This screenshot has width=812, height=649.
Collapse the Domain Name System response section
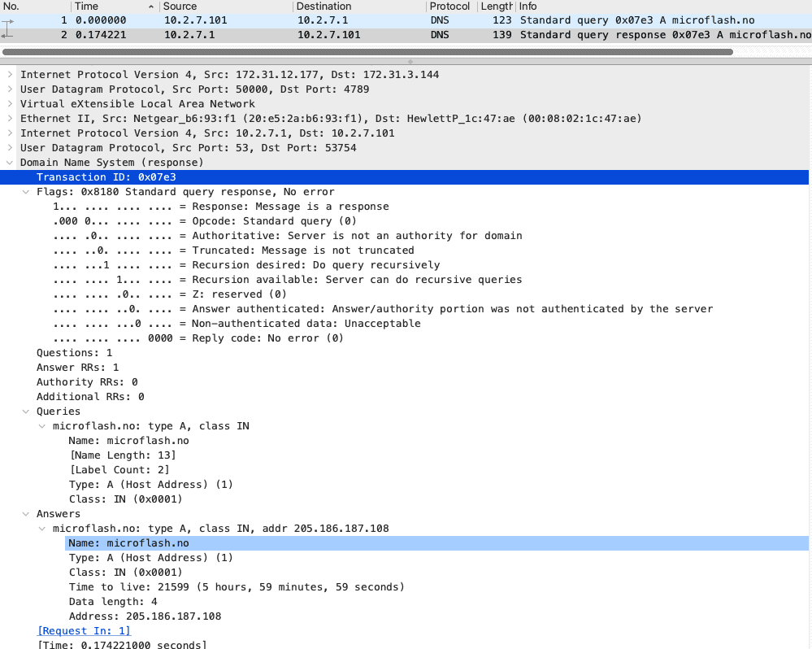(x=11, y=162)
